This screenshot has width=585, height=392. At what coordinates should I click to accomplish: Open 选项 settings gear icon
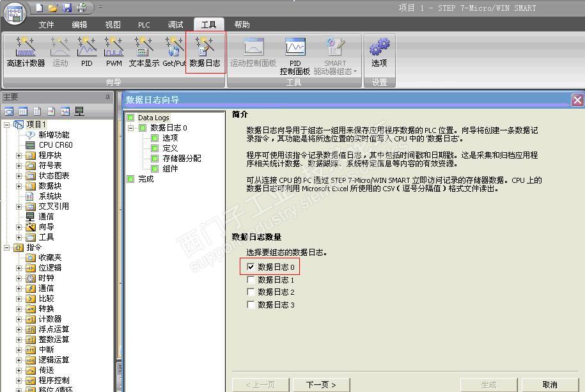[379, 52]
